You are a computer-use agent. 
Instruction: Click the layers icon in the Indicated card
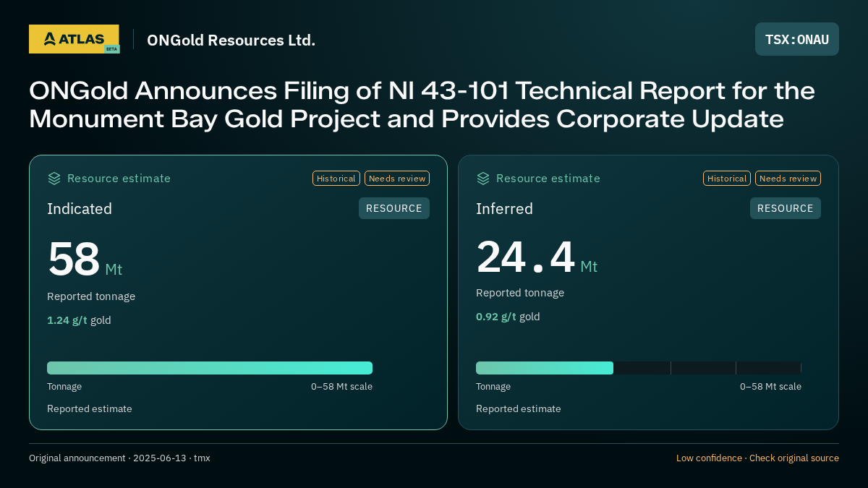(54, 179)
